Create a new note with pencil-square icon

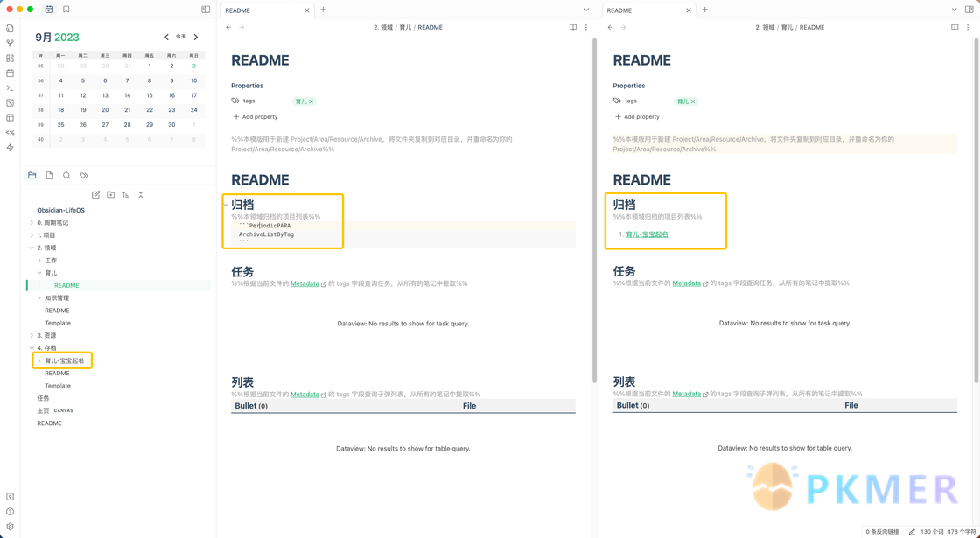tap(96, 195)
